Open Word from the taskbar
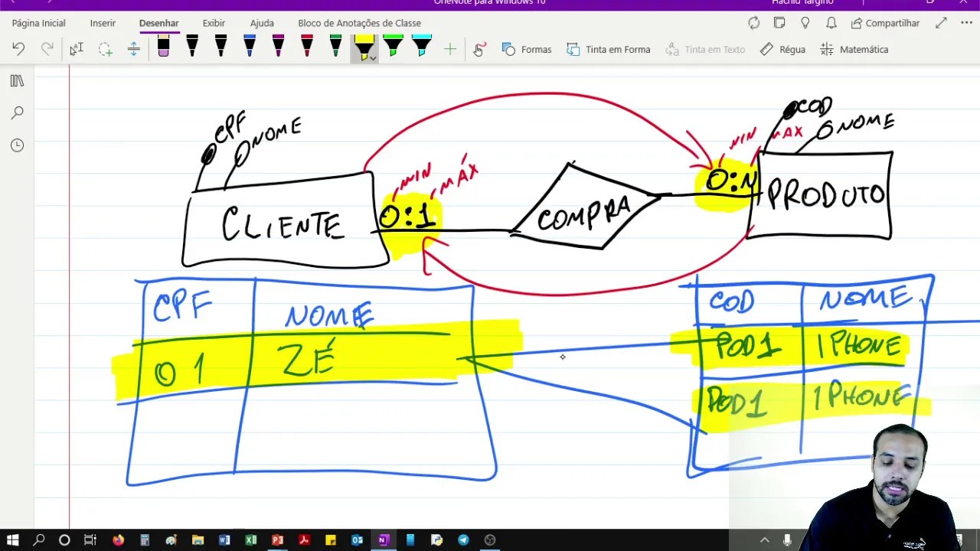 pyautogui.click(x=224, y=540)
